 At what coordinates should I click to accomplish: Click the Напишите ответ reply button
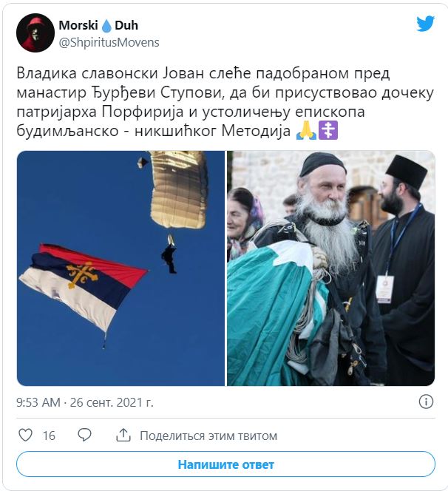[x=225, y=464]
